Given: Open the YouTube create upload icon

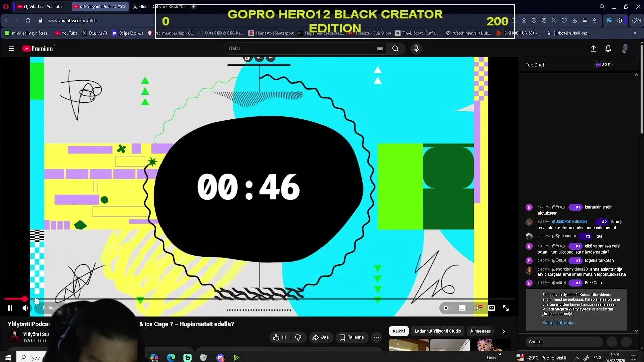Looking at the screenshot, I should coord(593,49).
